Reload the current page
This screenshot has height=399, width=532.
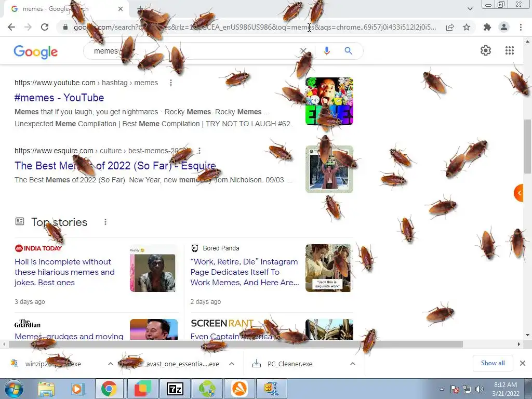coord(45,27)
